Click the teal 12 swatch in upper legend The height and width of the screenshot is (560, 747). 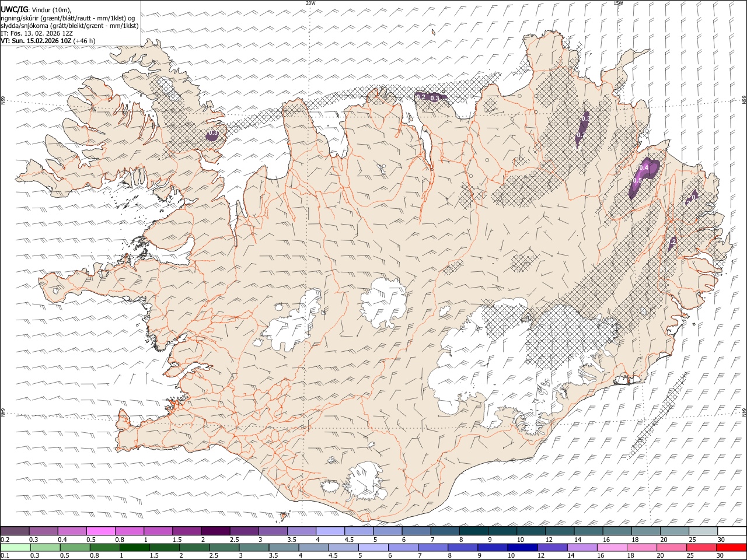tap(559, 531)
